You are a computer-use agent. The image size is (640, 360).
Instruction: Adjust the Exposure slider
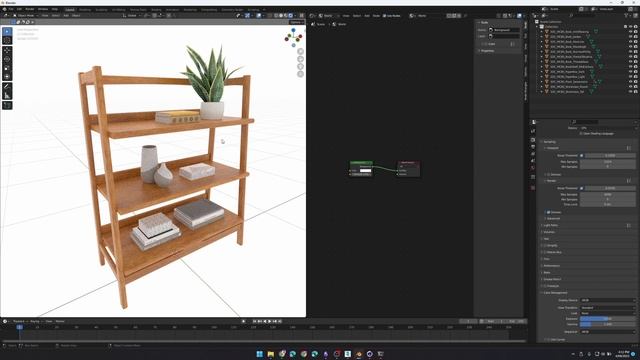click(608, 319)
